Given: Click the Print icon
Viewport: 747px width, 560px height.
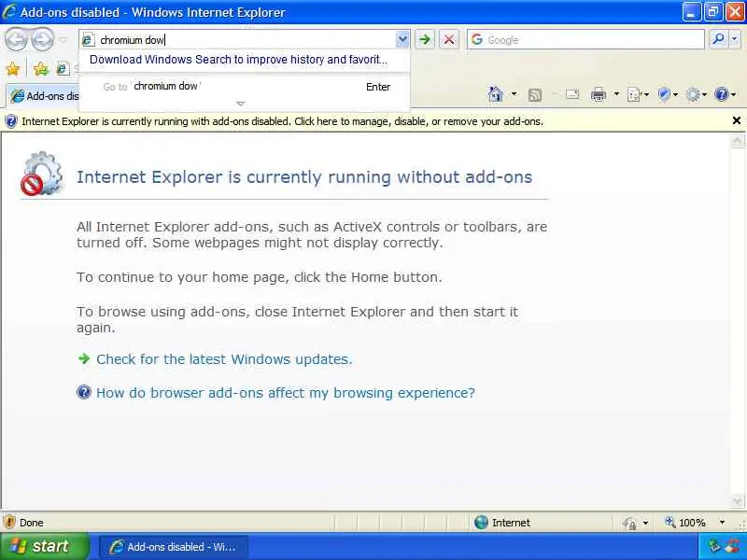Looking at the screenshot, I should click(x=599, y=95).
